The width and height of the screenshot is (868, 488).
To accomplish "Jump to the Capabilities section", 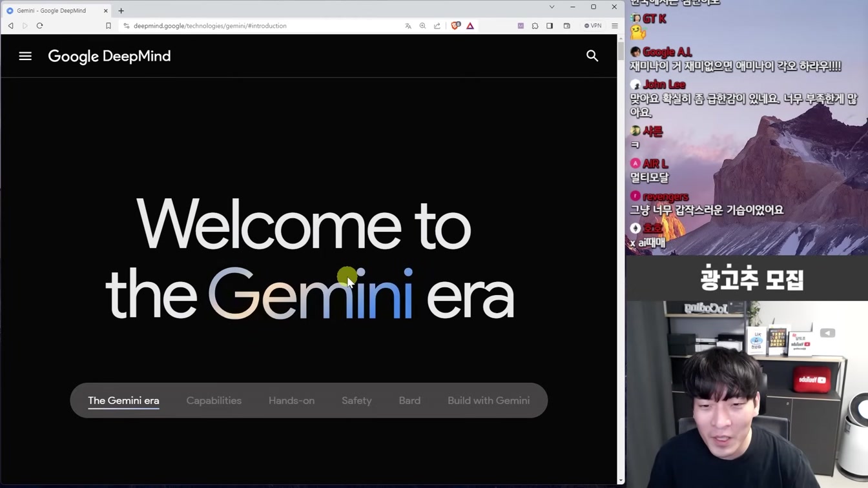I will 214,400.
